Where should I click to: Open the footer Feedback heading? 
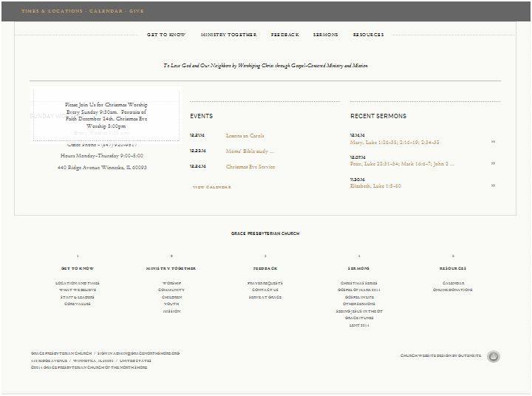coord(265,268)
